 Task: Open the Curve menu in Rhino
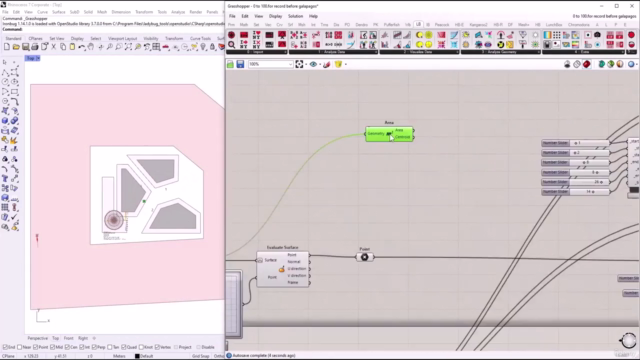point(42,12)
